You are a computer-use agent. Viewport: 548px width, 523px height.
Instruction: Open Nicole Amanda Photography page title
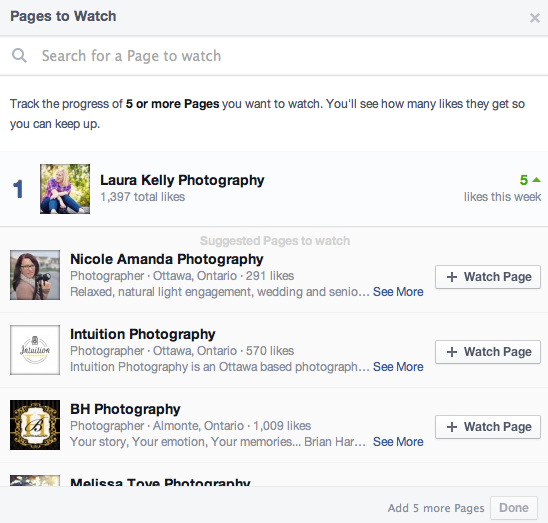click(167, 259)
